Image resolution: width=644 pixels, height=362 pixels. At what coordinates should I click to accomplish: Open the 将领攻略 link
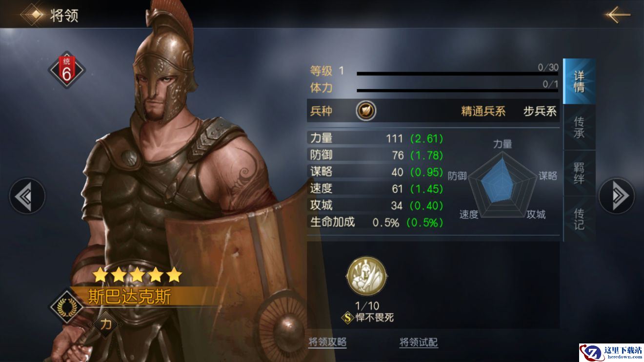(327, 342)
